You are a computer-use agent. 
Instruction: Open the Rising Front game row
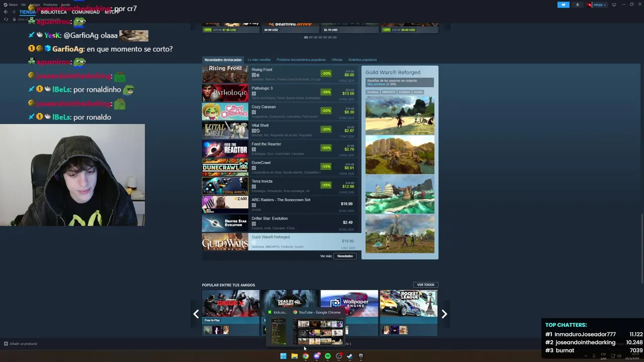click(281, 74)
